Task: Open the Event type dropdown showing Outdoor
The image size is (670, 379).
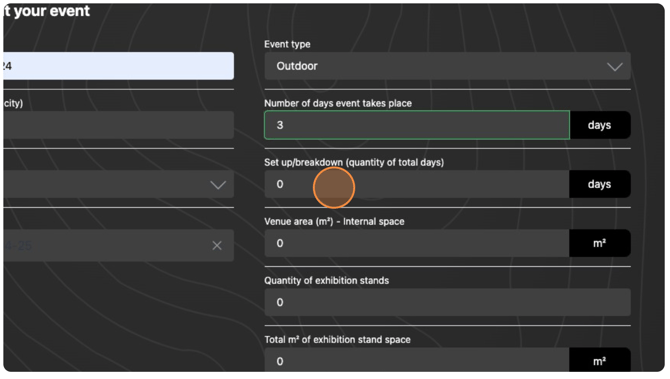Action: [447, 66]
